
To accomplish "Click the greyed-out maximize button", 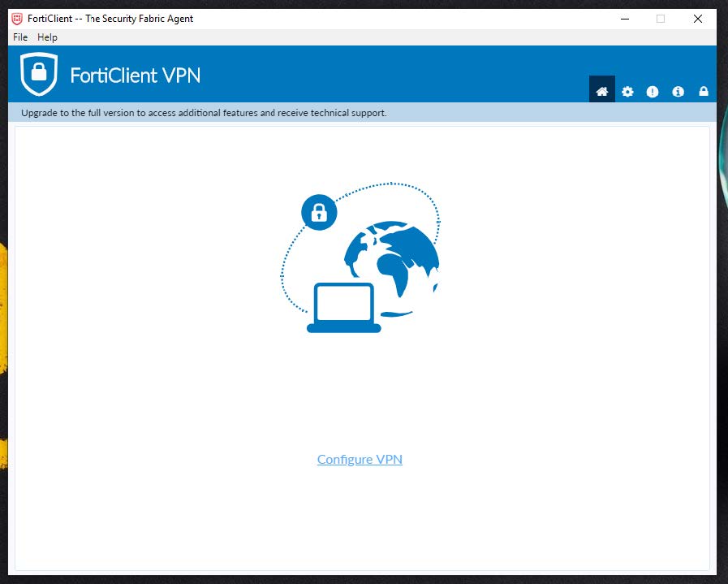I will (661, 19).
